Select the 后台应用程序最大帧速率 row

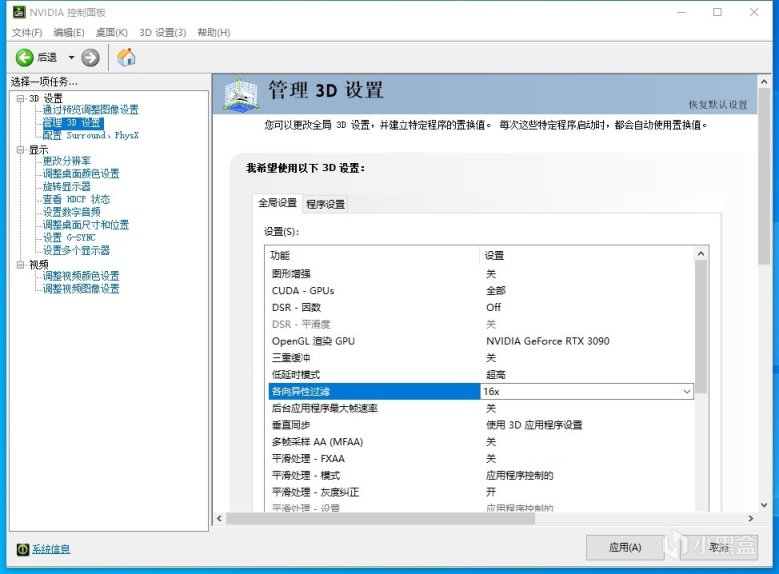click(481, 409)
